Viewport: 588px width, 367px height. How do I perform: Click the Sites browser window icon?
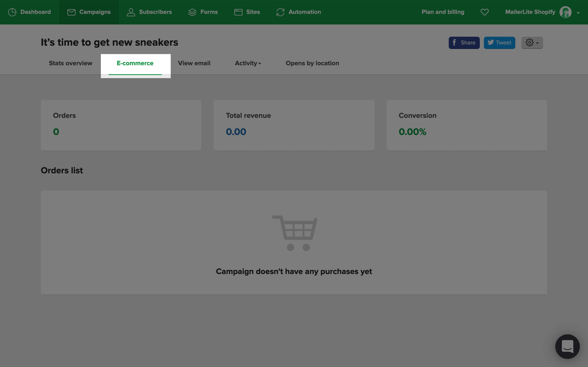(238, 12)
